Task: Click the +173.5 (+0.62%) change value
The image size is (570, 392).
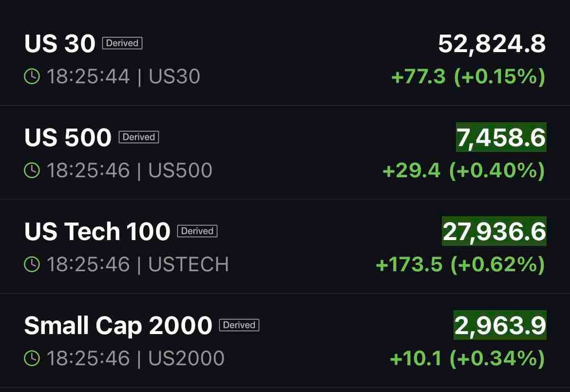Action: pyautogui.click(x=460, y=264)
